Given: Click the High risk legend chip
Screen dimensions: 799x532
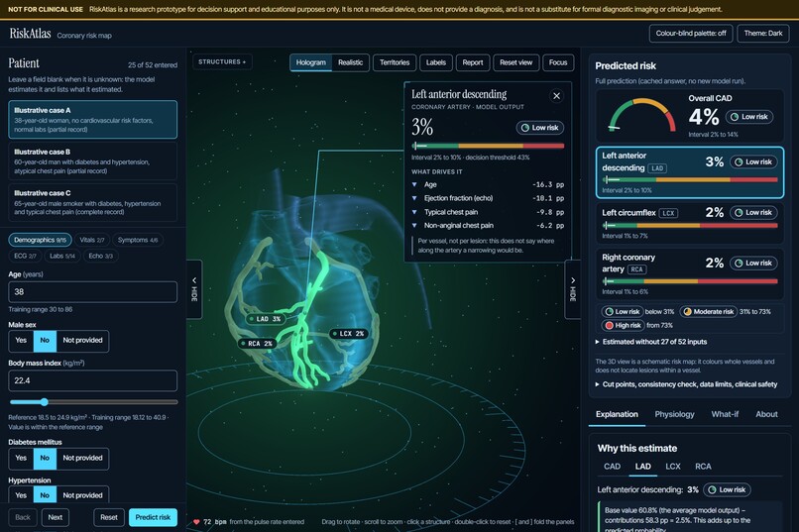Looking at the screenshot, I should pos(623,325).
